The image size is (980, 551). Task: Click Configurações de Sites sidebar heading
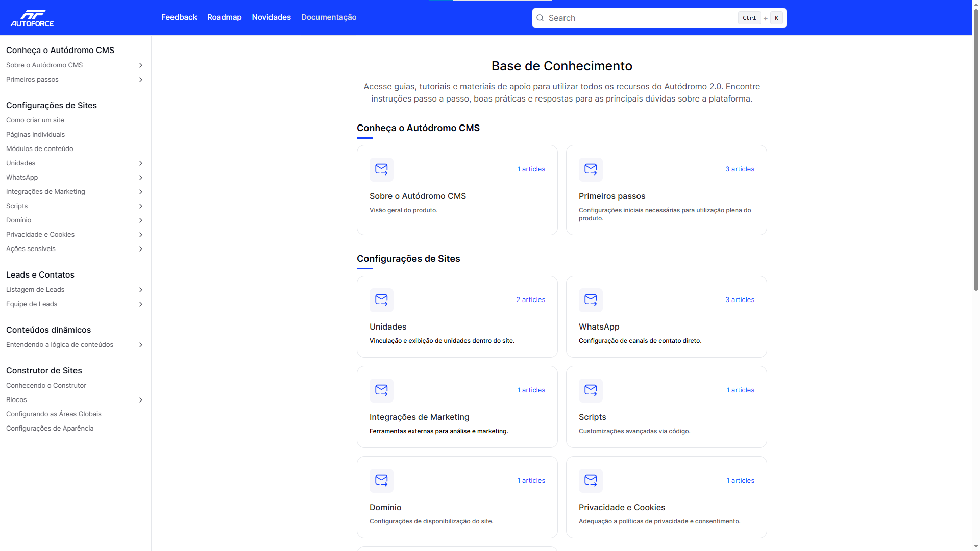(52, 106)
